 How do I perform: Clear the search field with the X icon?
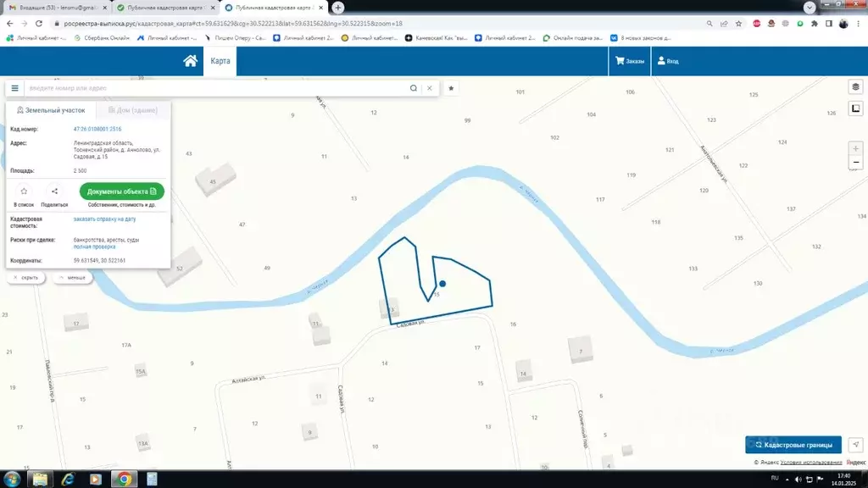tap(430, 88)
